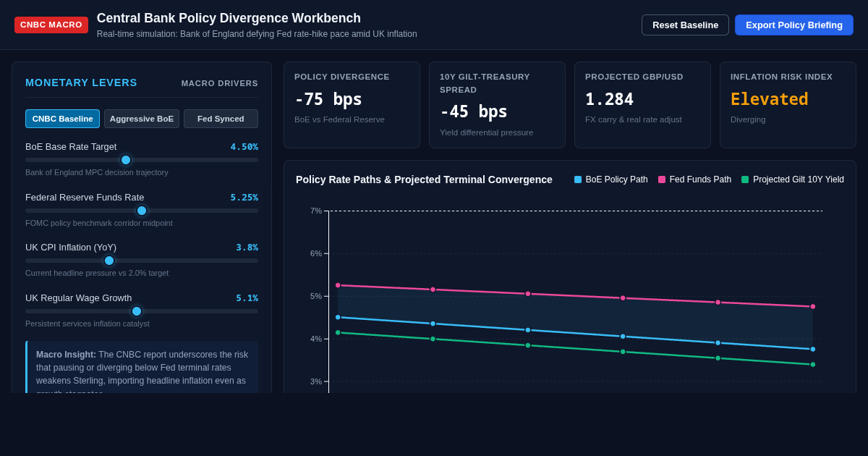Click the Central Bank Policy Divergence Workbench title
The image size is (868, 456).
pos(229,18)
